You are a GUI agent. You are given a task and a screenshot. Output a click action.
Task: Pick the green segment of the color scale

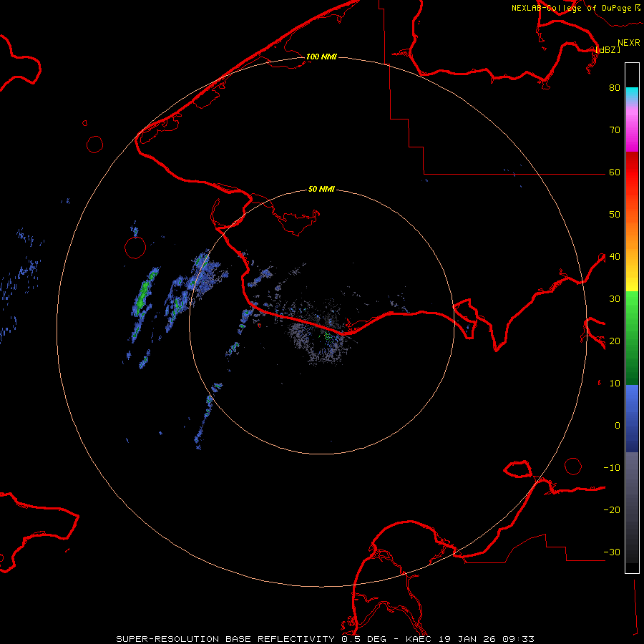coord(632,338)
